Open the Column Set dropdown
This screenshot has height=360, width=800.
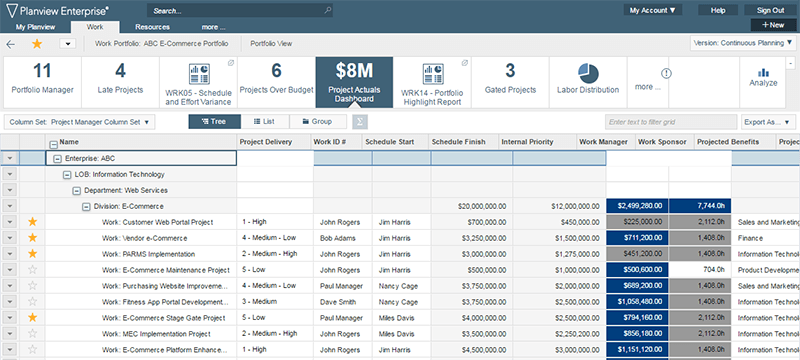click(79, 122)
